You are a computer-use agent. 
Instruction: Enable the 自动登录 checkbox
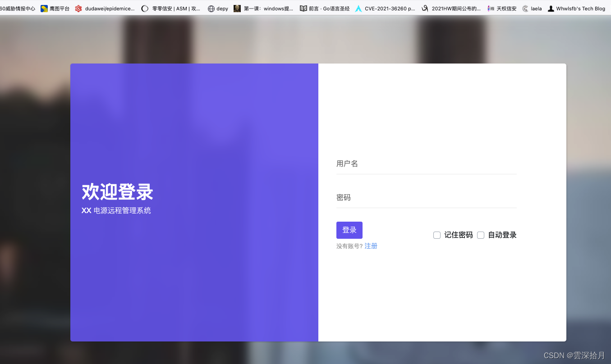pyautogui.click(x=481, y=235)
